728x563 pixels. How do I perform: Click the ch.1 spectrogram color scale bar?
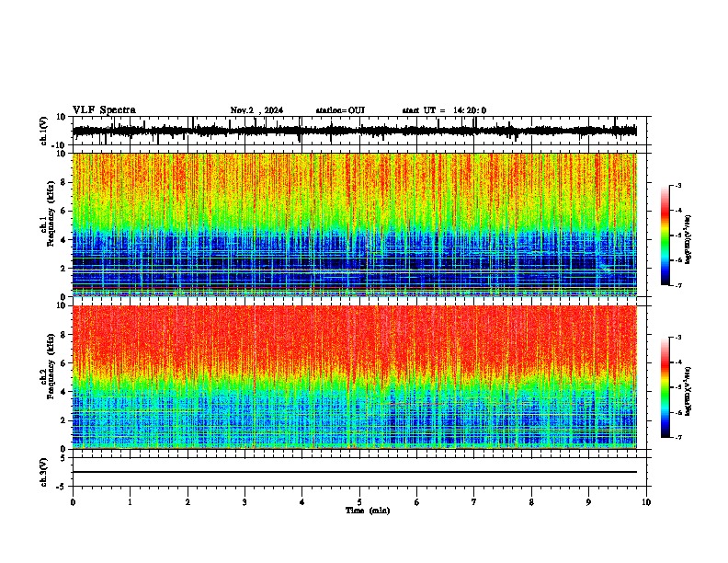click(x=665, y=236)
